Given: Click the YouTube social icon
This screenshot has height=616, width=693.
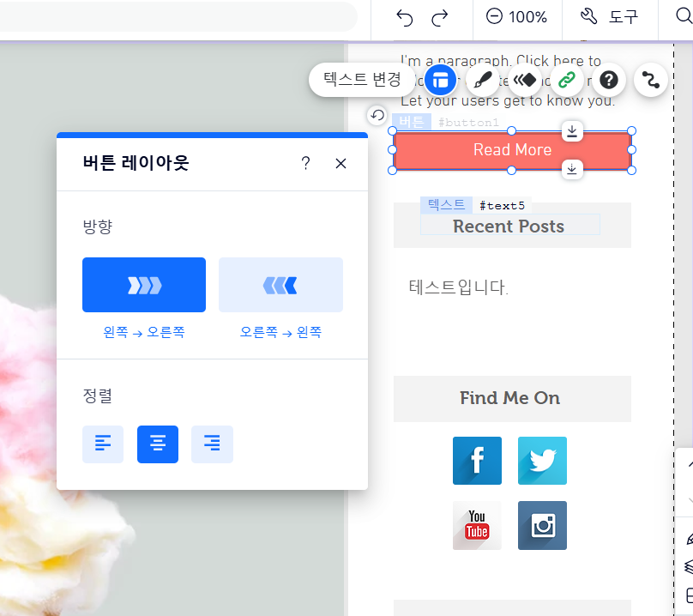Looking at the screenshot, I should click(477, 525).
